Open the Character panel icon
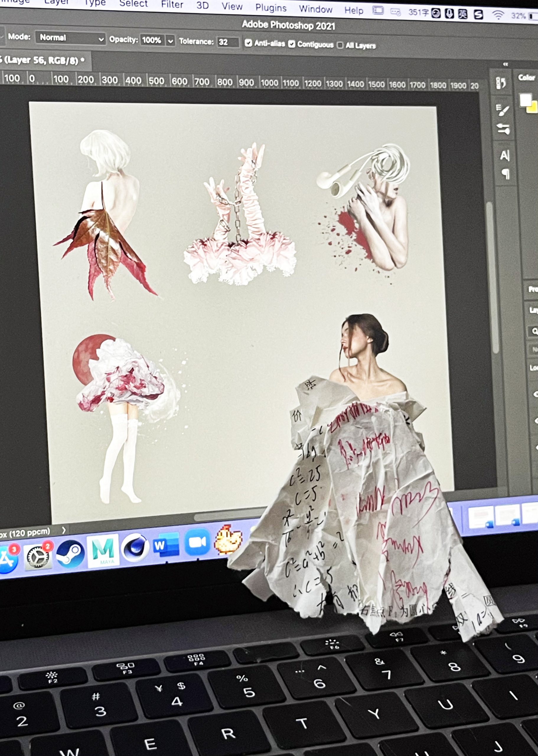The height and width of the screenshot is (756, 538). point(504,155)
